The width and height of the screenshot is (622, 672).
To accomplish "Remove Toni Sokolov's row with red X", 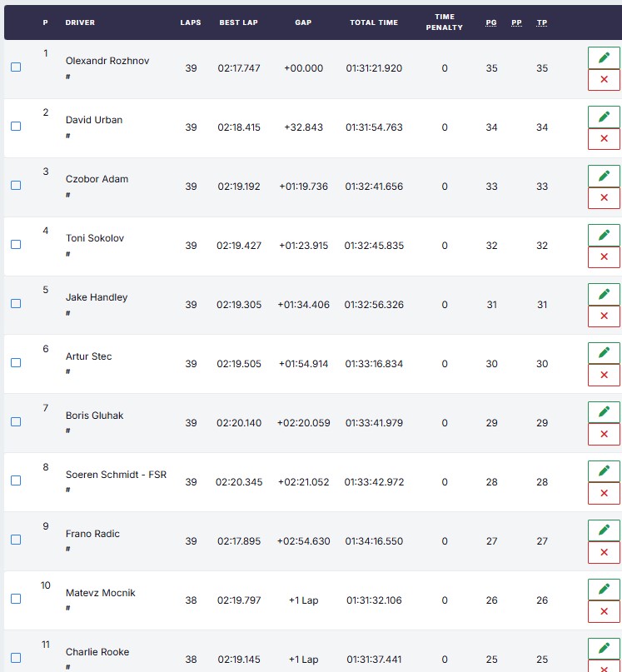I will point(604,256).
